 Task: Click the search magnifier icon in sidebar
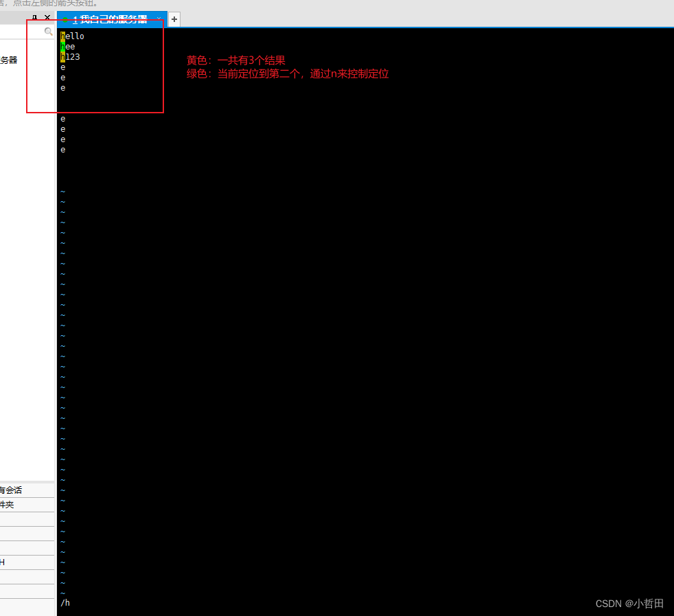point(48,32)
